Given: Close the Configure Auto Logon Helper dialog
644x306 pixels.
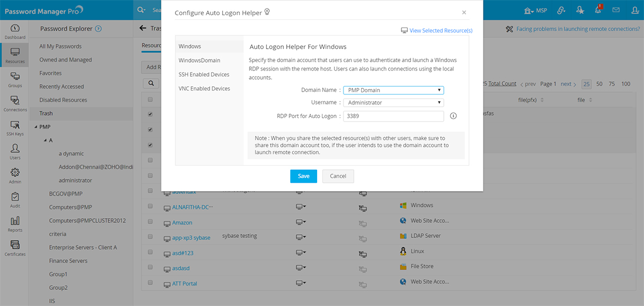Looking at the screenshot, I should pyautogui.click(x=464, y=12).
